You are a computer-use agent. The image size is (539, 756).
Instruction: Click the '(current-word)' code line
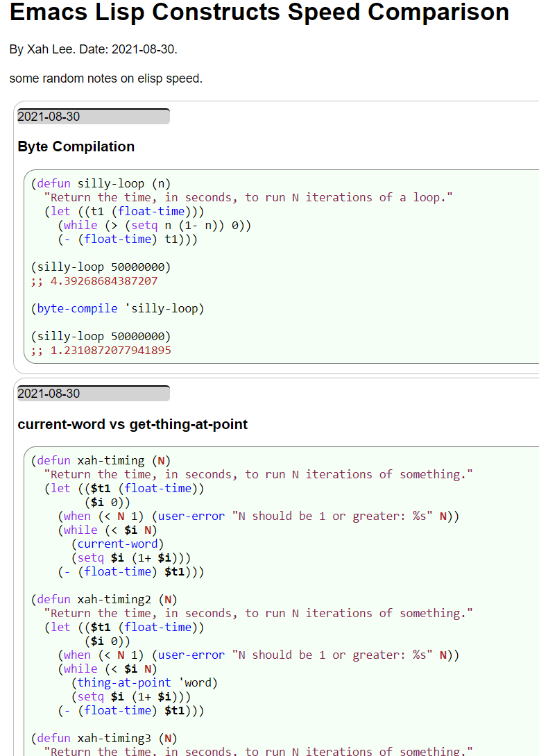117,544
